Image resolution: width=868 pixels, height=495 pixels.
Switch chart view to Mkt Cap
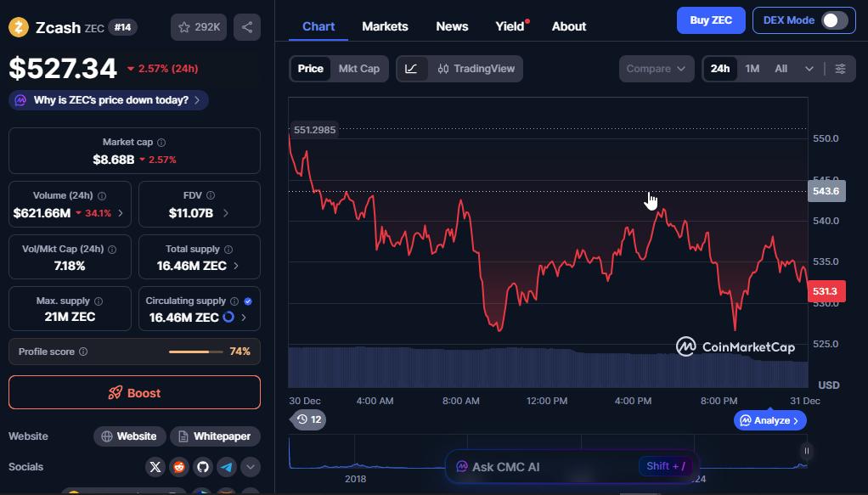[358, 69]
